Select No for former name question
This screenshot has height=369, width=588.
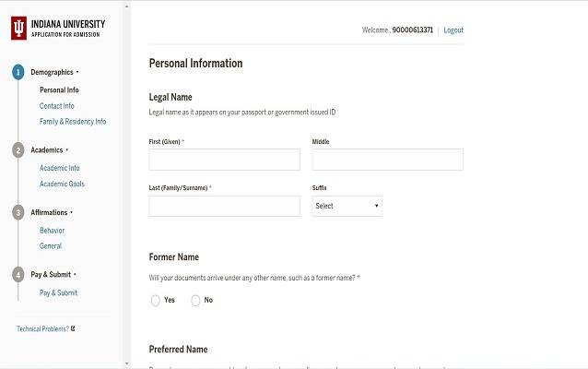pyautogui.click(x=195, y=300)
